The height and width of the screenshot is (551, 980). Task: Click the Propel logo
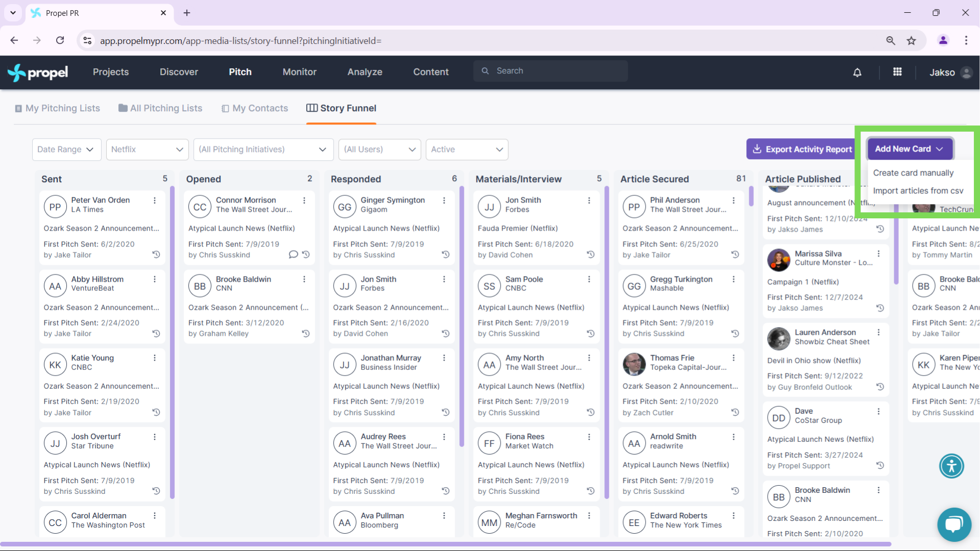click(x=38, y=72)
